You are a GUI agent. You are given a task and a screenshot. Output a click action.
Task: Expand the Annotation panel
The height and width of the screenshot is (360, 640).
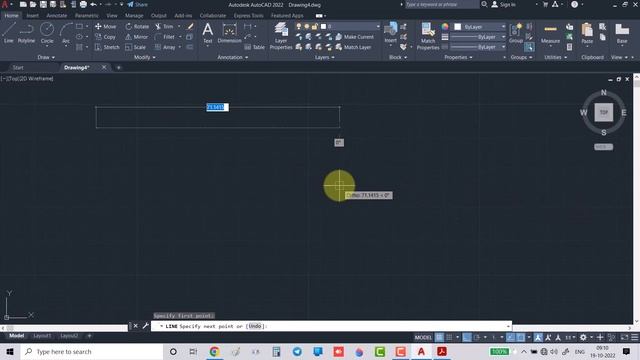(x=233, y=58)
